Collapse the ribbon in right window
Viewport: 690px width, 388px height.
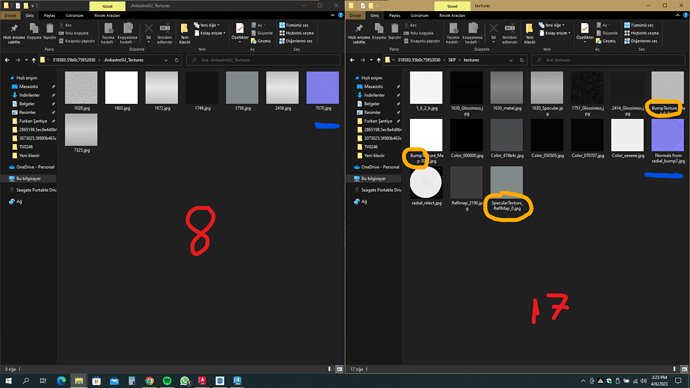pyautogui.click(x=678, y=15)
